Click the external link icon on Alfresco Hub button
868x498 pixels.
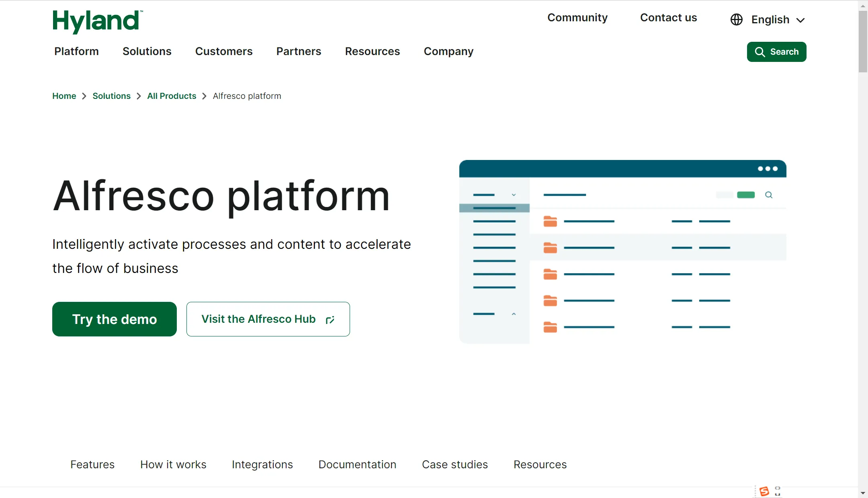point(330,320)
